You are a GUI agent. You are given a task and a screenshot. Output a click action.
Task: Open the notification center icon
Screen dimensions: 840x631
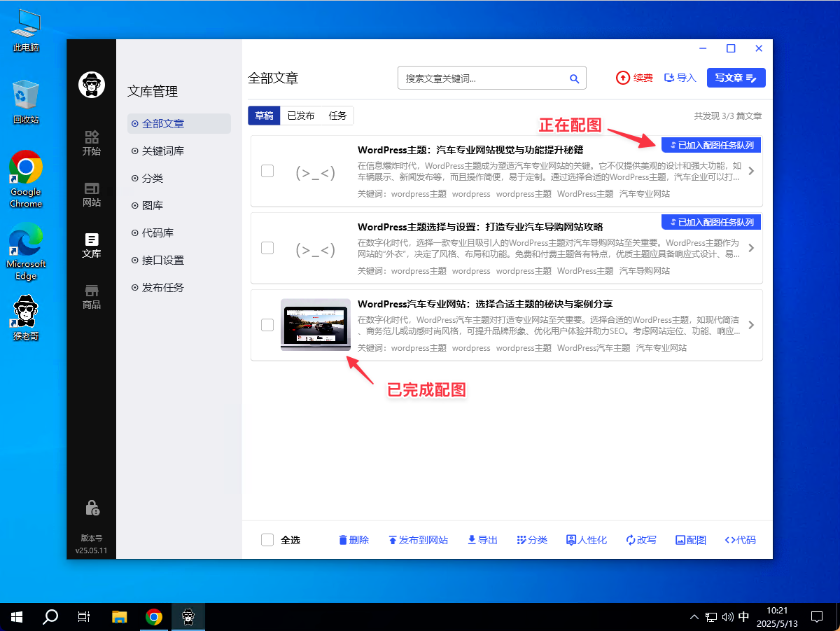[x=816, y=617]
